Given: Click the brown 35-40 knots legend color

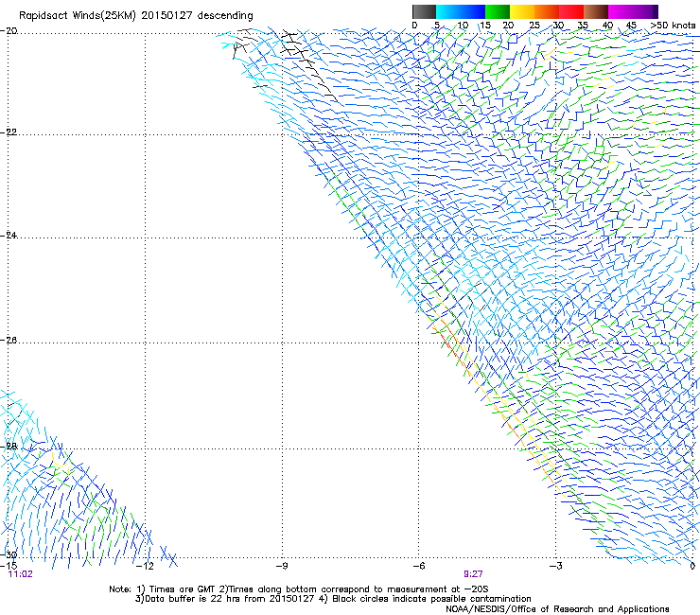Looking at the screenshot, I should coord(596,11).
